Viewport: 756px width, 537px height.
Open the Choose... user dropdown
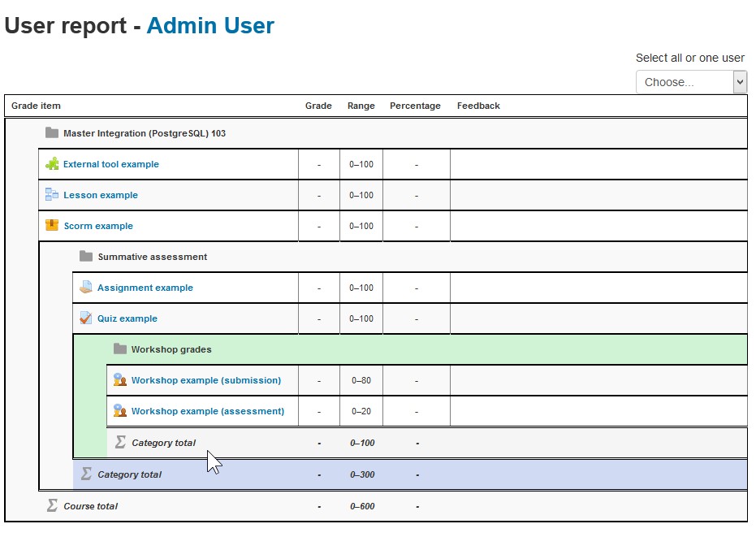691,82
